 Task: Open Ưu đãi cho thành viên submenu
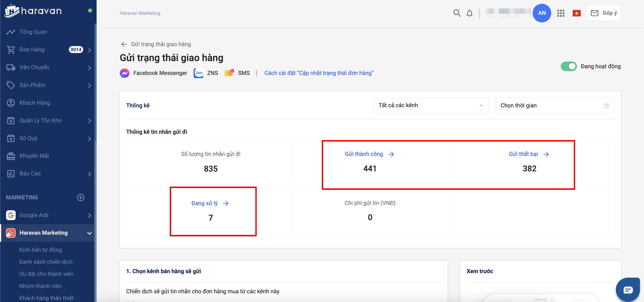pyautogui.click(x=46, y=274)
